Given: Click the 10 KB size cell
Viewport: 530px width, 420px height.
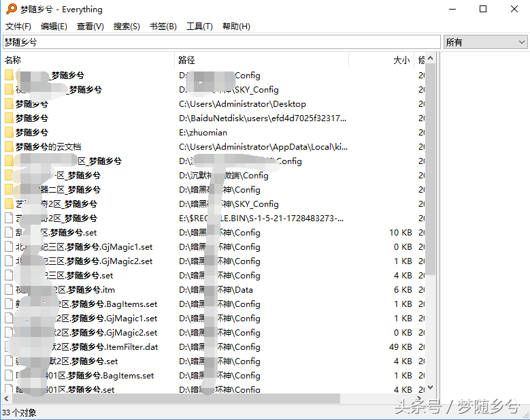Looking at the screenshot, I should [x=400, y=233].
